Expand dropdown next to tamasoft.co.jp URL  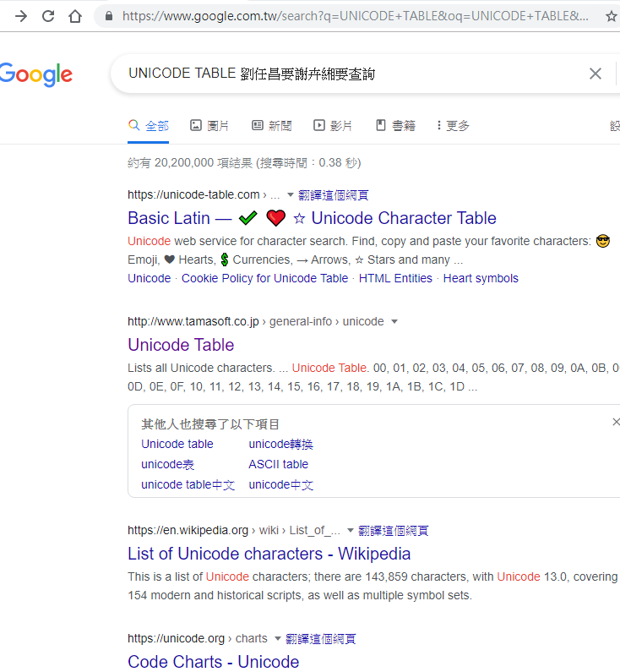coord(394,321)
